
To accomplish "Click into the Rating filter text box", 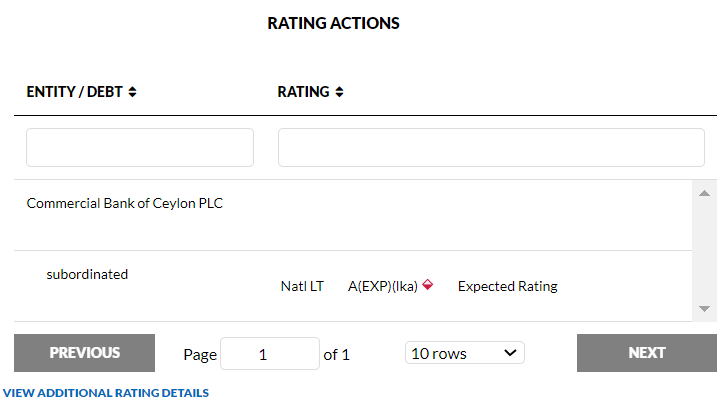I will (x=491, y=147).
